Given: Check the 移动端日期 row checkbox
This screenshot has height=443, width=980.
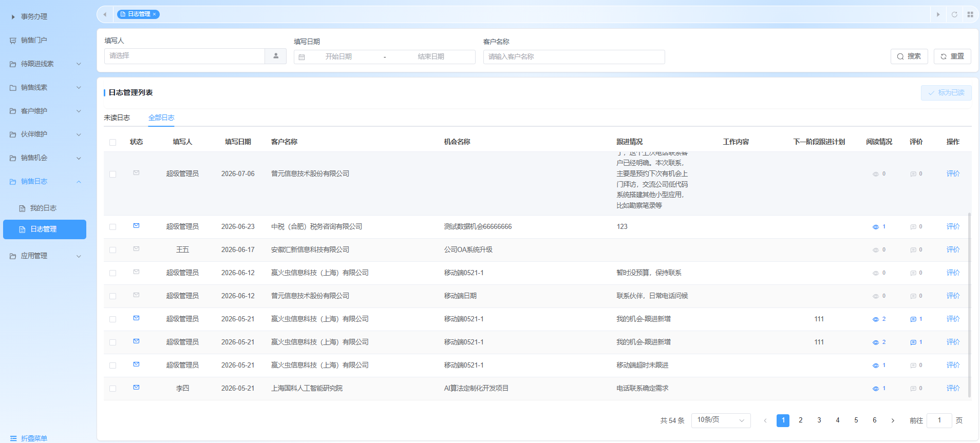Looking at the screenshot, I should click(x=113, y=296).
